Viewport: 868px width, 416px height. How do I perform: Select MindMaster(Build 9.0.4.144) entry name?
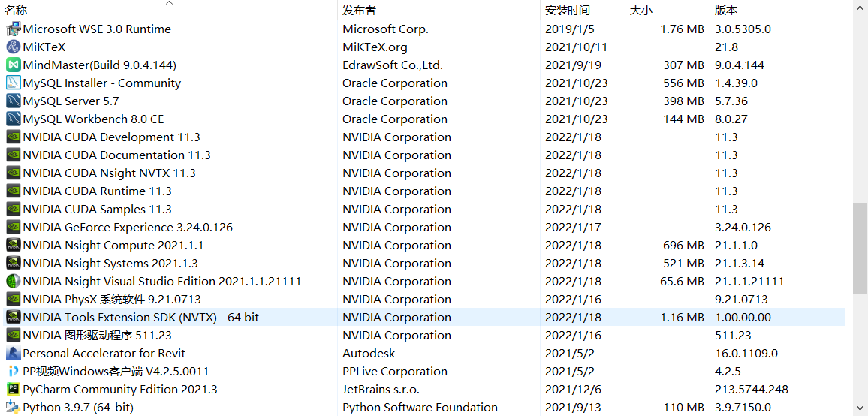tap(100, 65)
